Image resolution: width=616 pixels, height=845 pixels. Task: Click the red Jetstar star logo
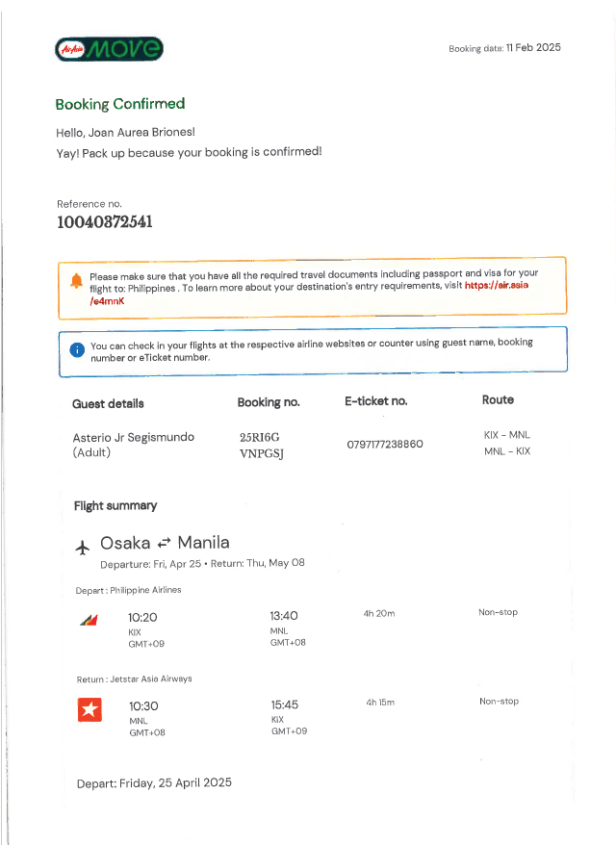point(89,710)
